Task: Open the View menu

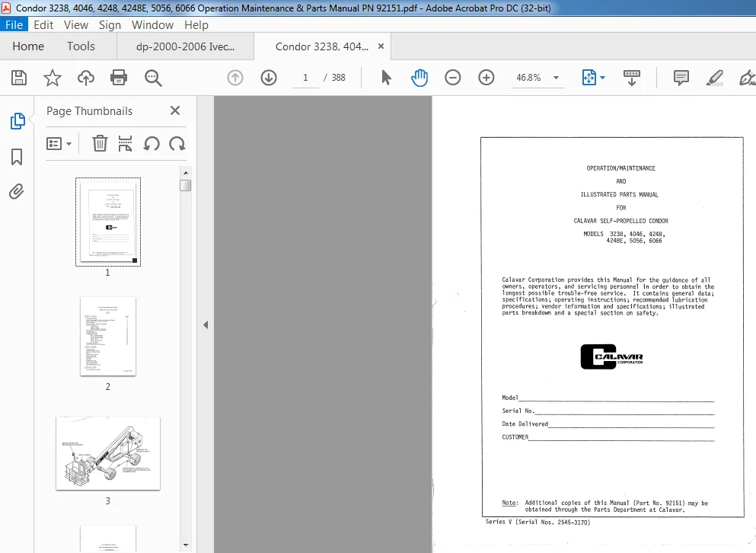Action: [76, 25]
